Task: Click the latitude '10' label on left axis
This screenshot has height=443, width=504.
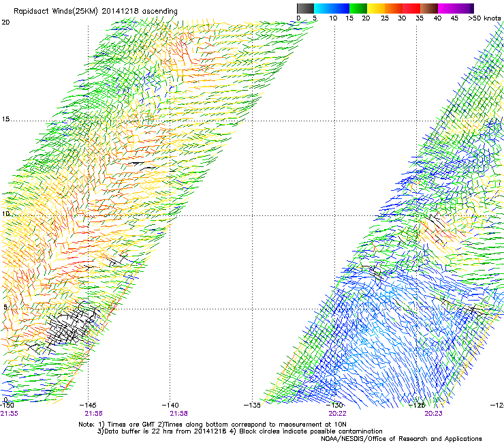Action: [5, 214]
